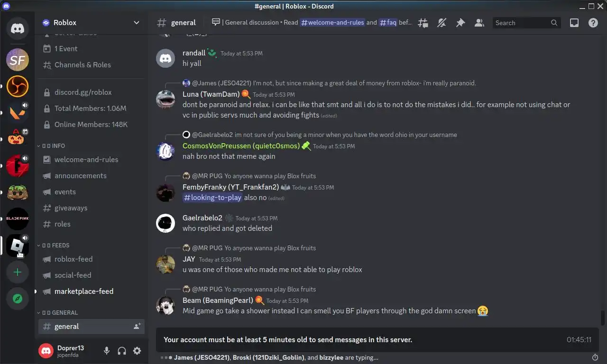Toggle microphone mute
This screenshot has height=364, width=607.
click(x=107, y=351)
